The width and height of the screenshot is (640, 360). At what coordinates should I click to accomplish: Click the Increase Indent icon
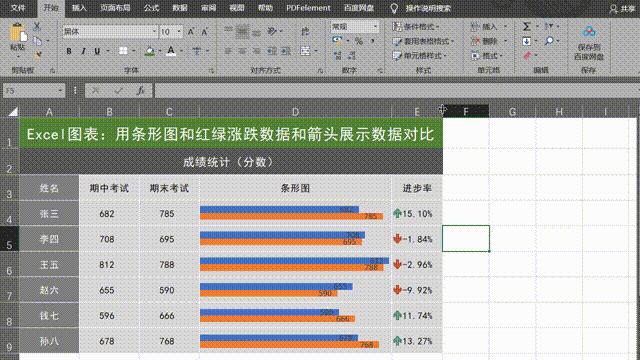pos(286,51)
